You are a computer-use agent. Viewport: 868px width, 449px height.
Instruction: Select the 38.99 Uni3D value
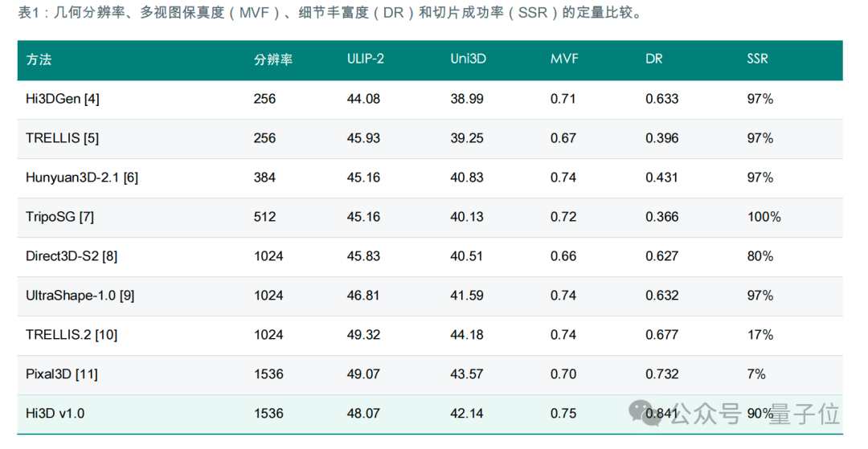467,99
